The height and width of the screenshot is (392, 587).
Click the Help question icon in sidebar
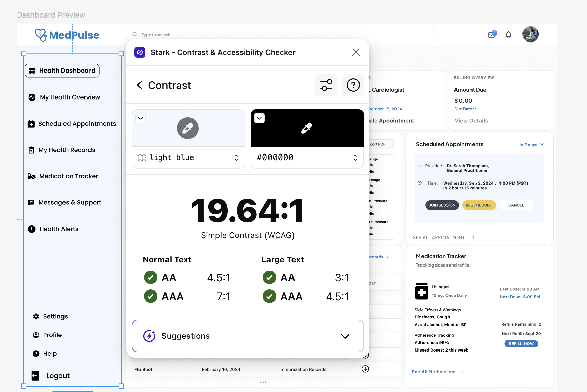pos(36,354)
